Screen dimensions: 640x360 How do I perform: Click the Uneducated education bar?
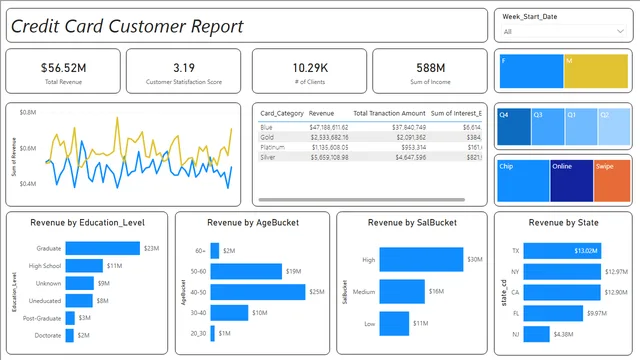pyautogui.click(x=79, y=301)
